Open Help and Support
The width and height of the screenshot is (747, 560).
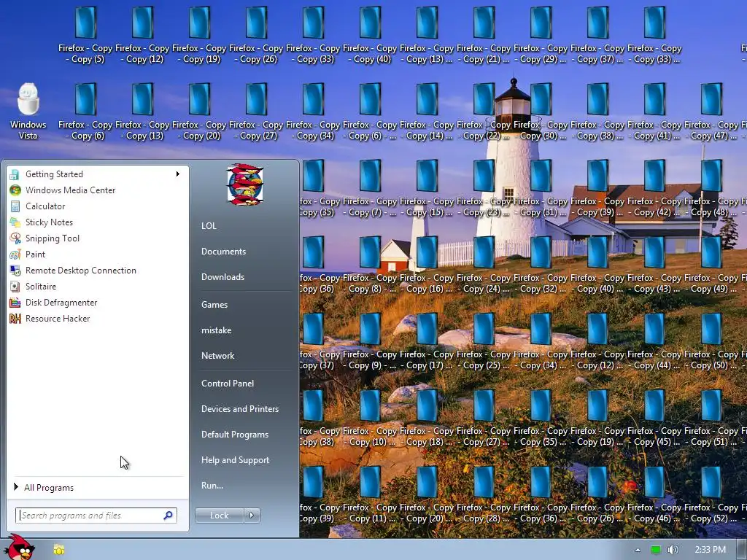point(235,460)
